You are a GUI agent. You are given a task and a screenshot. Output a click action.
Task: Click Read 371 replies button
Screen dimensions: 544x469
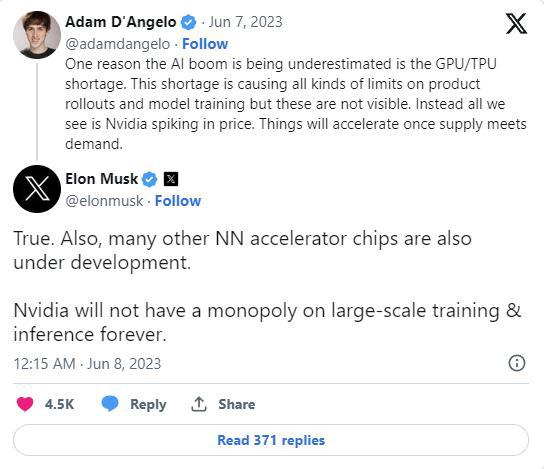coord(271,440)
